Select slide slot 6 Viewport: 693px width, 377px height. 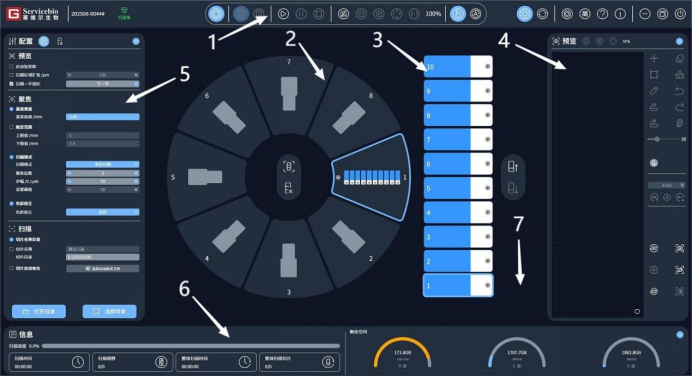(458, 164)
